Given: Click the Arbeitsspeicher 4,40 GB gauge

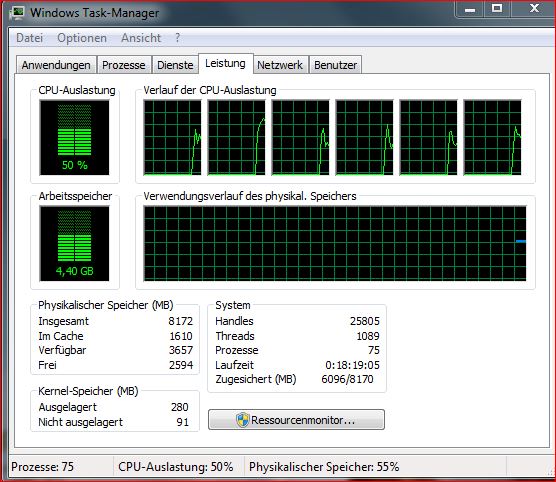Looking at the screenshot, I should coord(74,243).
